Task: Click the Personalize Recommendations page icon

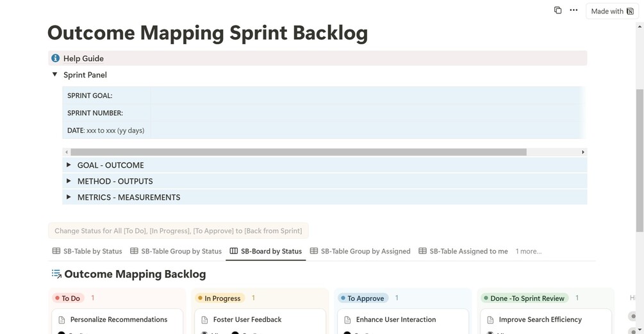Action: (62, 320)
